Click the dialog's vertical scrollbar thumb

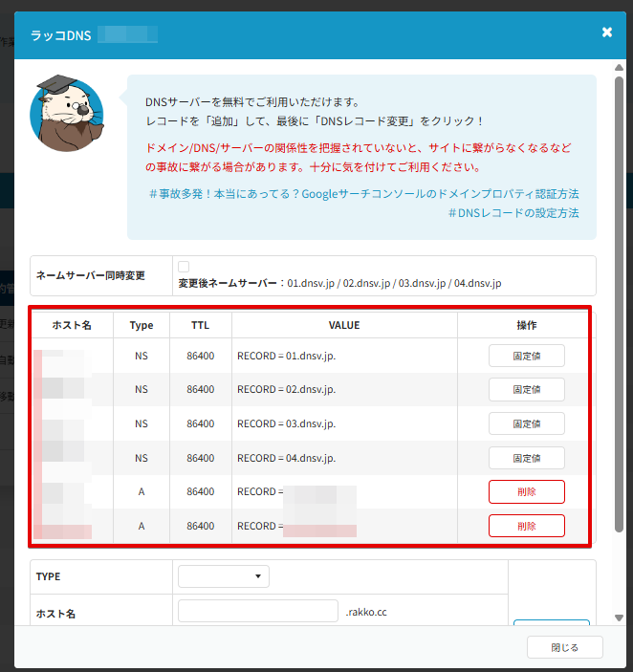coord(619,304)
